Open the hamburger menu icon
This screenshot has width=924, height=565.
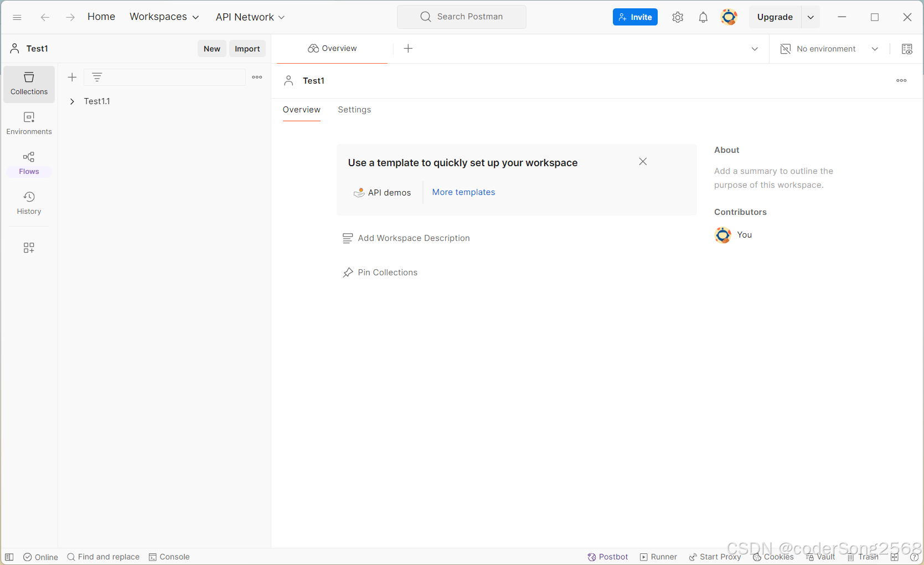point(17,17)
